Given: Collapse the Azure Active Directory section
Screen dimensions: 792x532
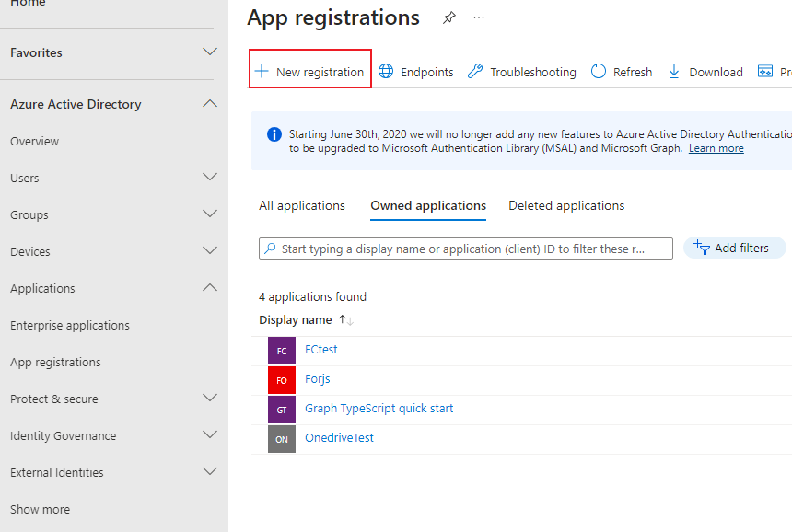Looking at the screenshot, I should coord(210,103).
